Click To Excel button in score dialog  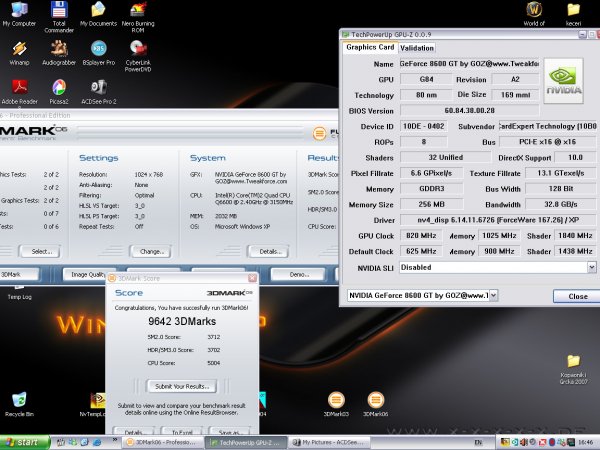click(182, 431)
